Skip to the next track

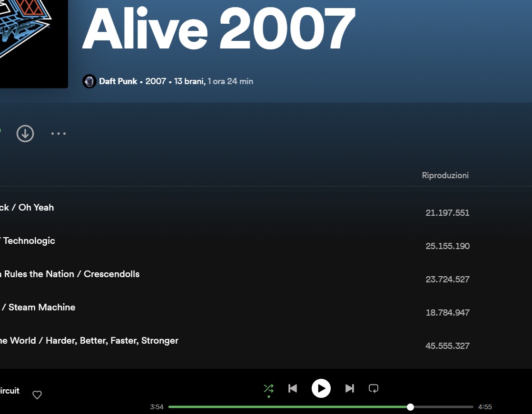350,388
